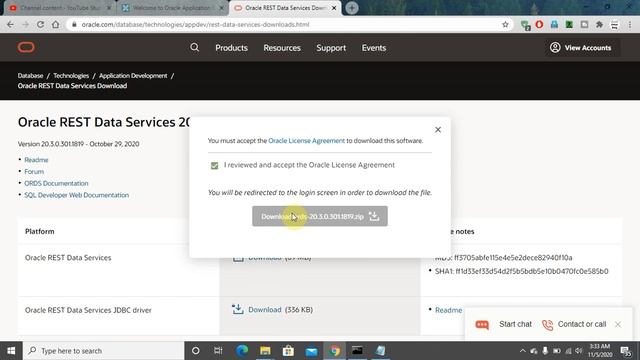Bookmark this page with the star icon

pos(505,24)
